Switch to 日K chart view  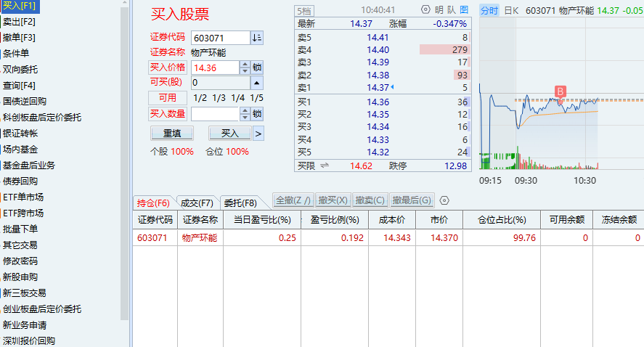[511, 10]
